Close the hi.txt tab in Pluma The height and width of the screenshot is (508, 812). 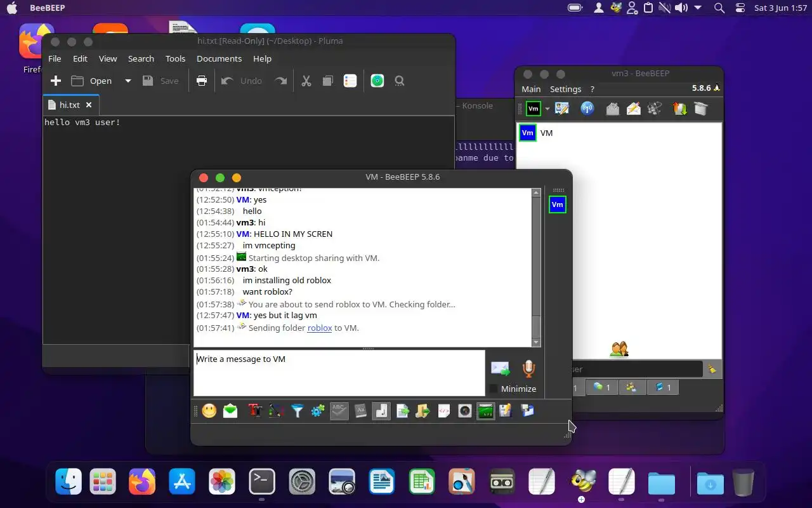pyautogui.click(x=89, y=105)
